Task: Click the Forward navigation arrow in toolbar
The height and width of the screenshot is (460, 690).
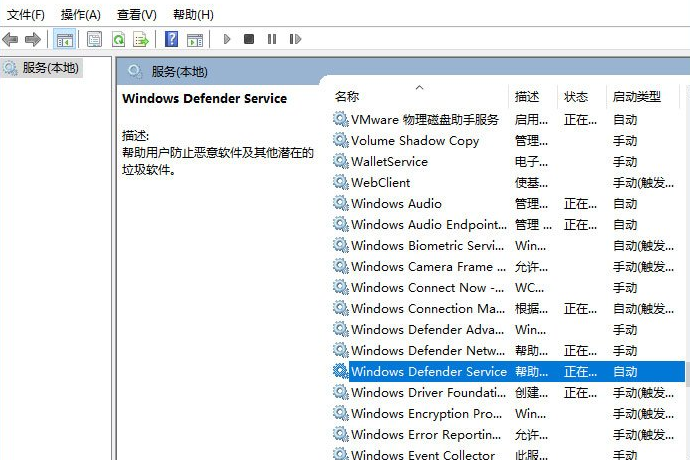Action: [33, 40]
